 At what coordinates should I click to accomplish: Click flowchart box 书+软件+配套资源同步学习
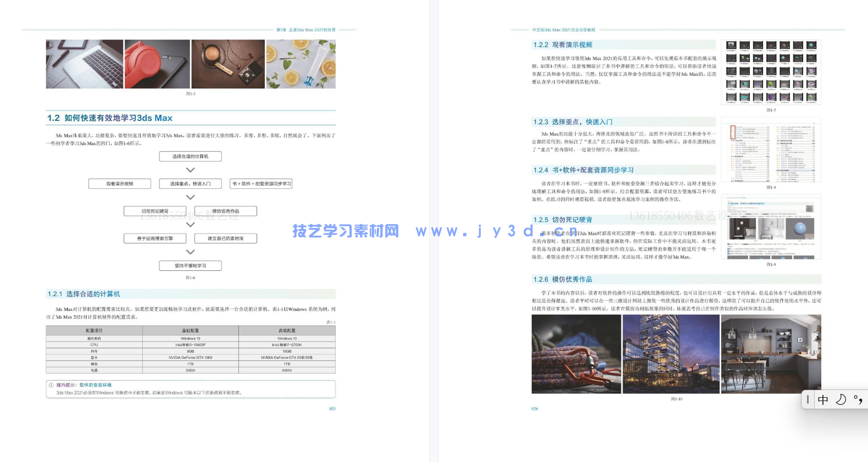click(261, 183)
